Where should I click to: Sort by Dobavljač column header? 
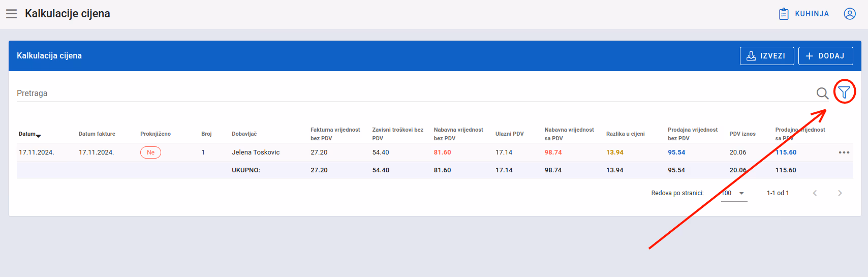coord(244,134)
